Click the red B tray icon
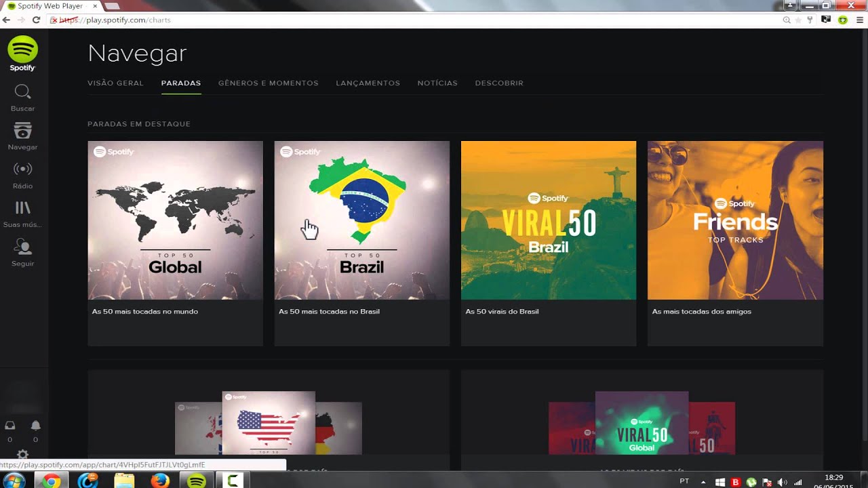868x488 pixels. [x=736, y=482]
